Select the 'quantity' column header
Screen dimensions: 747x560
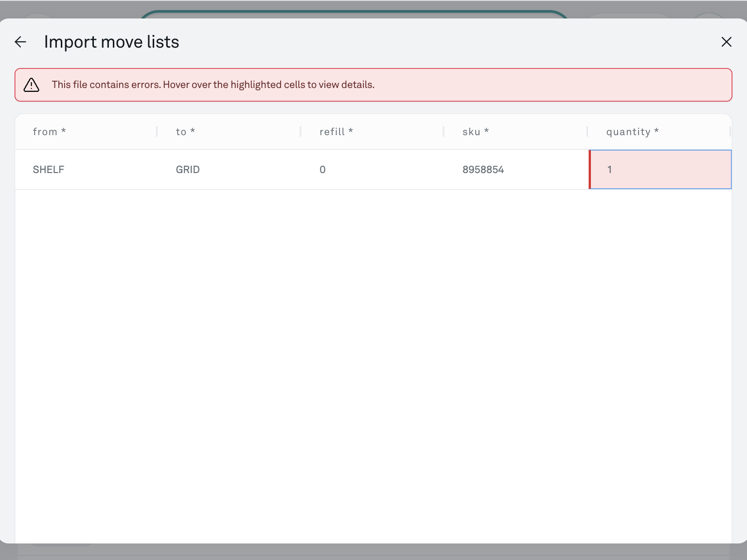click(x=632, y=132)
